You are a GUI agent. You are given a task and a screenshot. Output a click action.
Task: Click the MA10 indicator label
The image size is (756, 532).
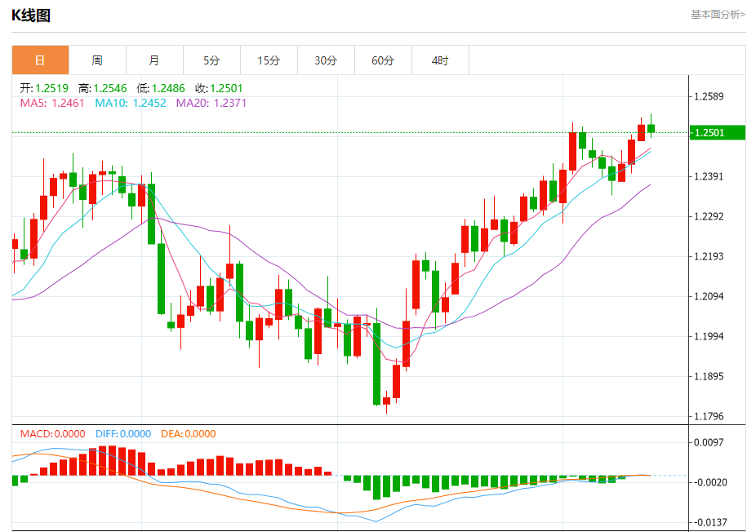pyautogui.click(x=130, y=103)
